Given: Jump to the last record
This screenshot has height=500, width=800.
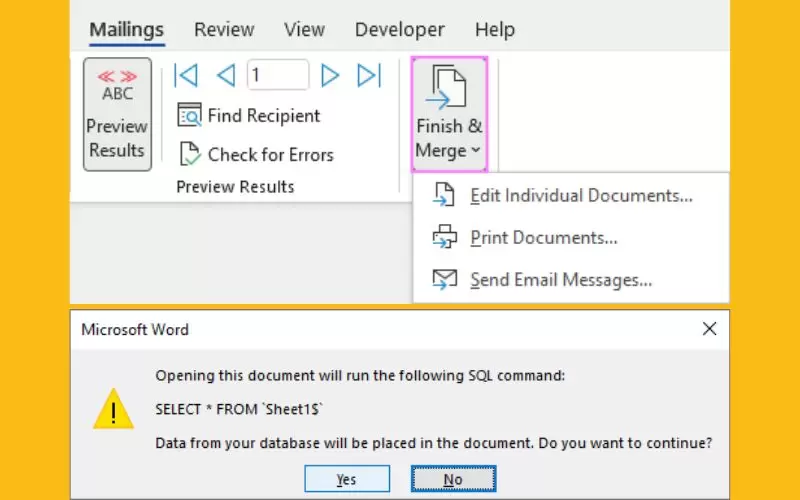Looking at the screenshot, I should [x=369, y=76].
